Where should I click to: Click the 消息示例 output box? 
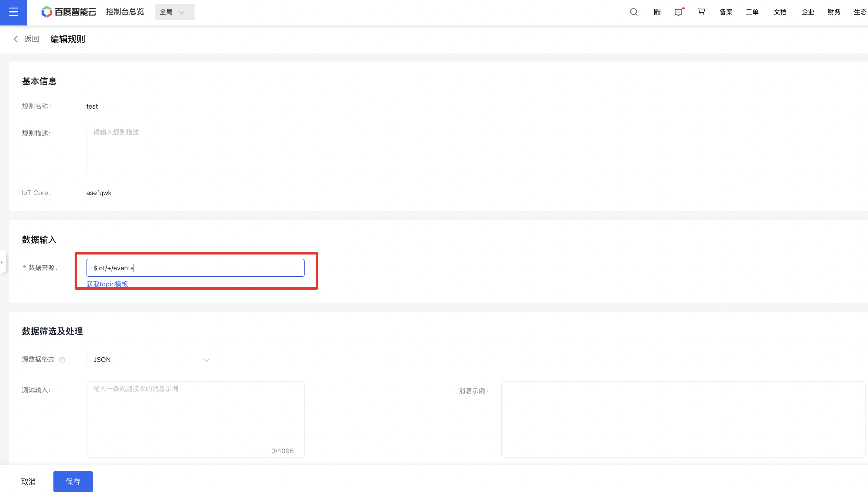(x=683, y=419)
